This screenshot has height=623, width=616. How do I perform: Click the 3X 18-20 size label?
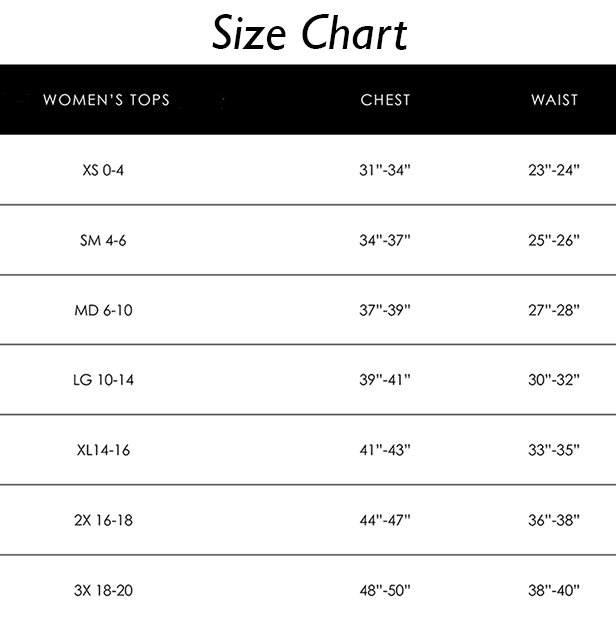[x=103, y=590]
